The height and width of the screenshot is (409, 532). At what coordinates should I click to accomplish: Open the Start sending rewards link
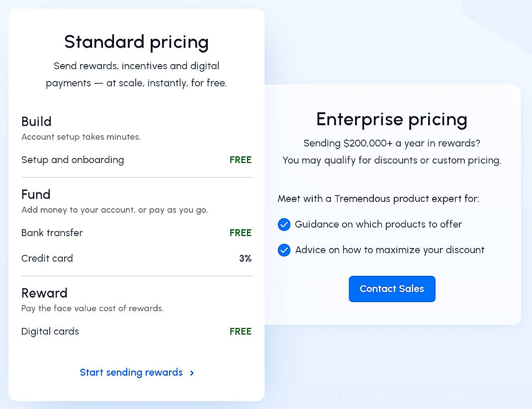pyautogui.click(x=131, y=373)
